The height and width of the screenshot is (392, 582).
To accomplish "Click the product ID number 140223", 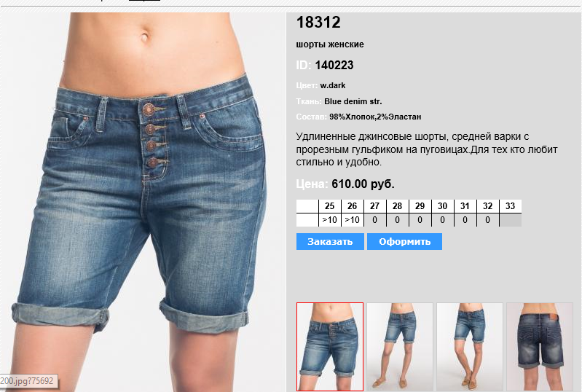I will point(334,66).
